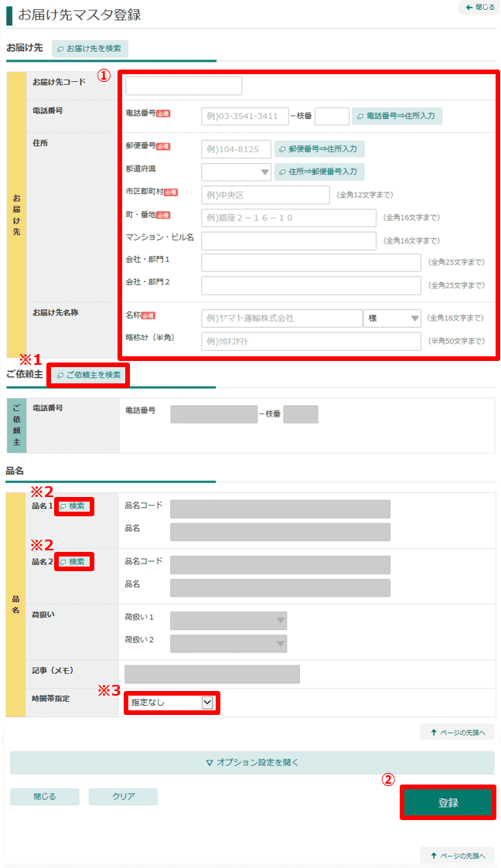Focus the 市区郡町村 input field
Image resolution: width=501 pixels, height=868 pixels.
(265, 195)
